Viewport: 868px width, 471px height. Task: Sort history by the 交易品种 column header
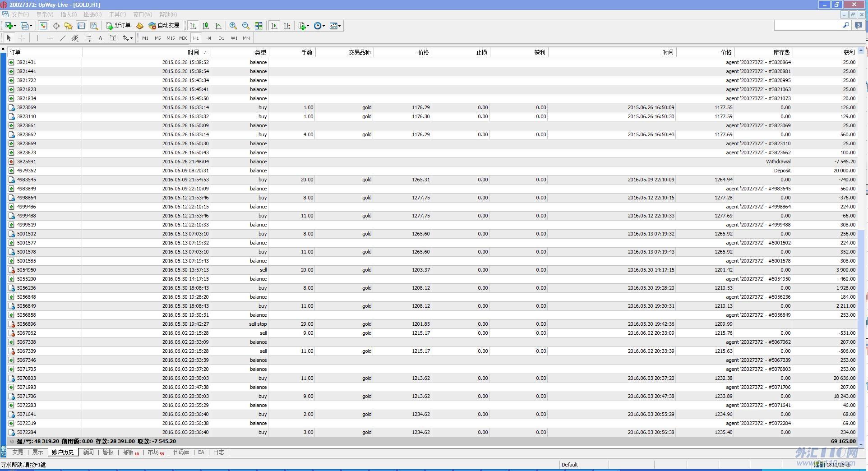(x=344, y=52)
